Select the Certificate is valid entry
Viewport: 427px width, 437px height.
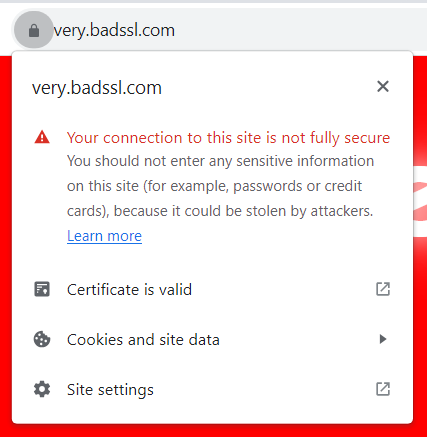(x=212, y=289)
